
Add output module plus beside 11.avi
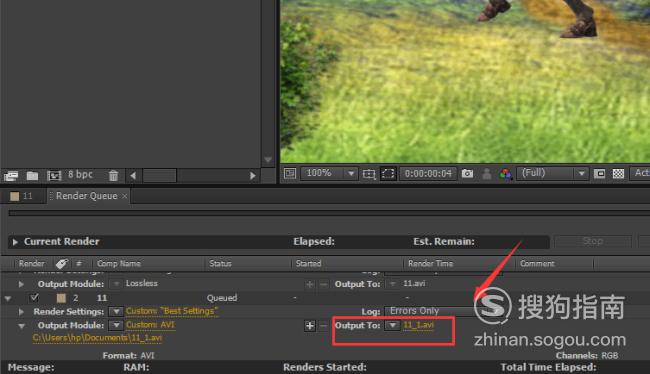tap(309, 284)
